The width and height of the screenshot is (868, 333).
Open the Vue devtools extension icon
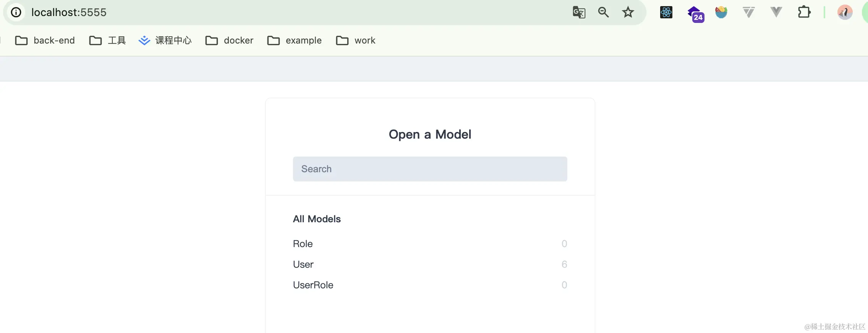point(776,13)
